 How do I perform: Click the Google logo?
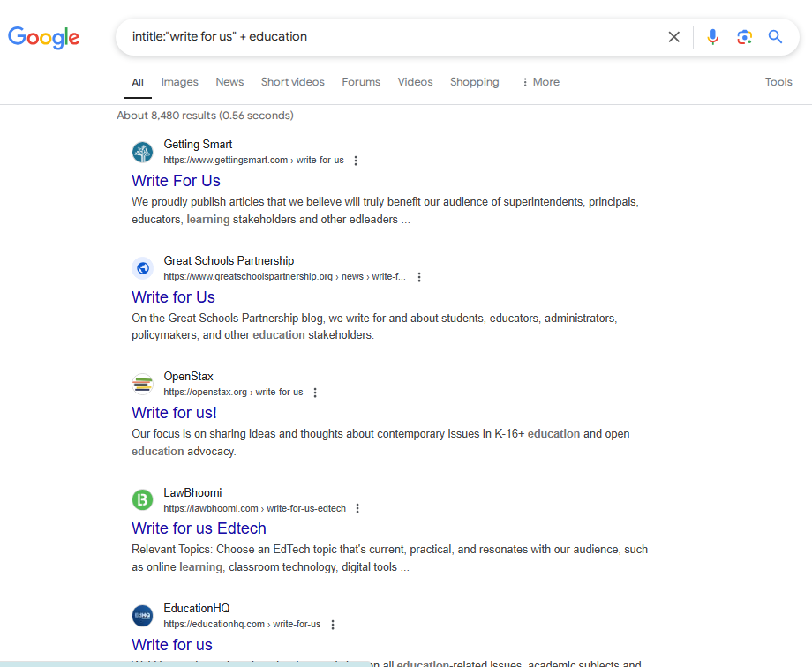coord(43,37)
